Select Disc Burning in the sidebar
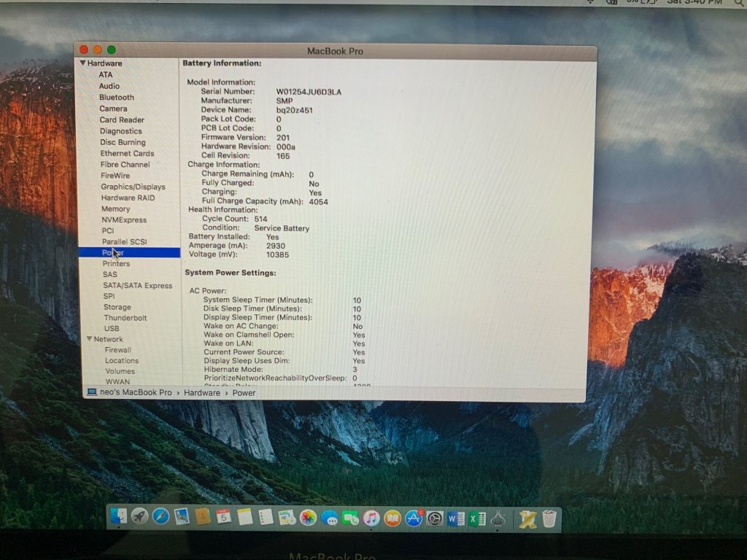Image resolution: width=747 pixels, height=560 pixels. click(123, 142)
